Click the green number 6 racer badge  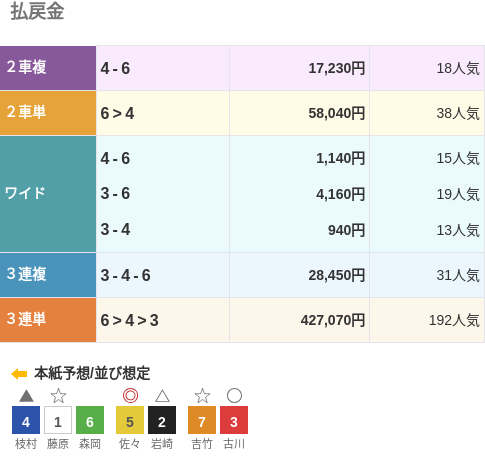tap(90, 420)
